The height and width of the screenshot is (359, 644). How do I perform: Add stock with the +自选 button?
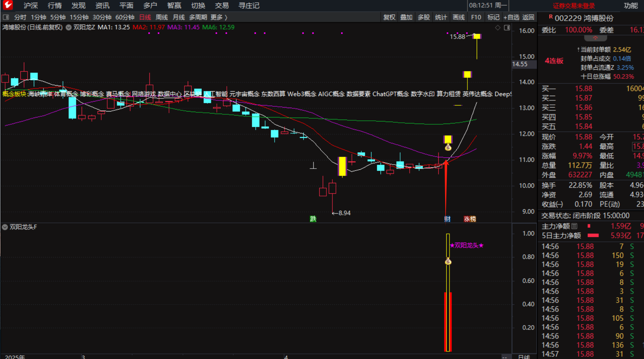coord(511,17)
